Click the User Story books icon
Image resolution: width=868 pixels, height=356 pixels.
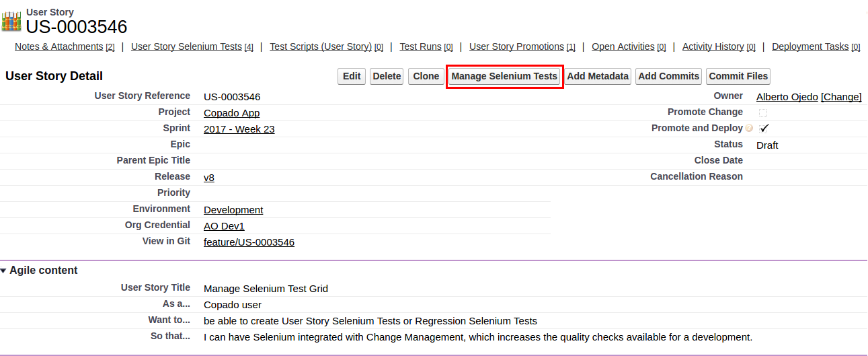(11, 22)
